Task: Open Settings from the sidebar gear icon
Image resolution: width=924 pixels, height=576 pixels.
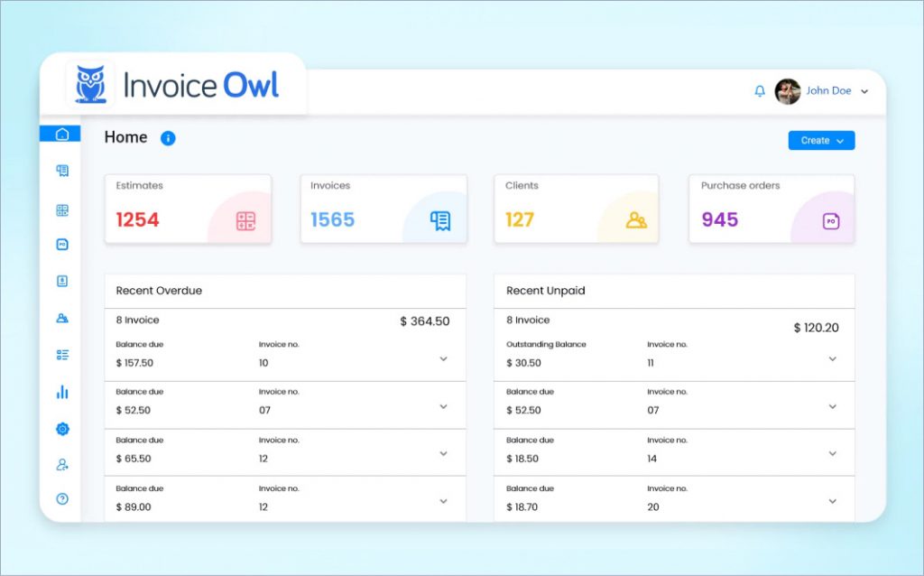Action: coord(62,429)
